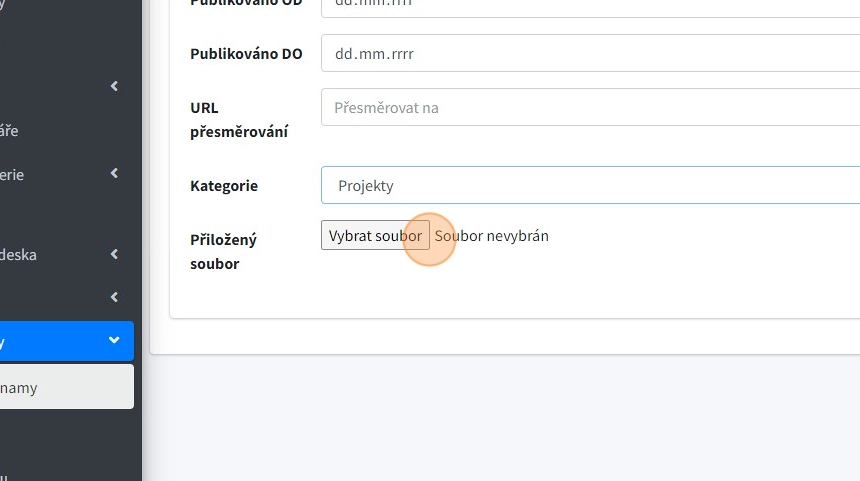The image size is (860, 481).
Task: Click the "Kategorie" field label
Action: pos(224,185)
